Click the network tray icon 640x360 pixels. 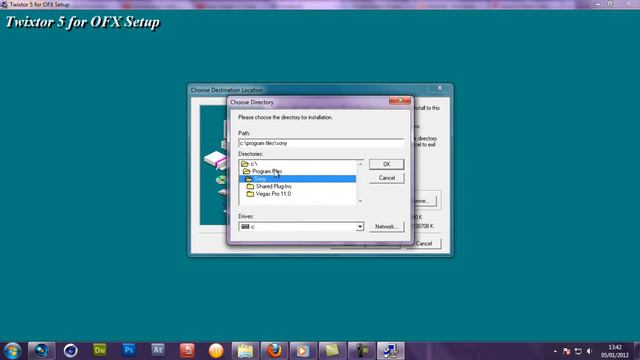click(x=578, y=351)
